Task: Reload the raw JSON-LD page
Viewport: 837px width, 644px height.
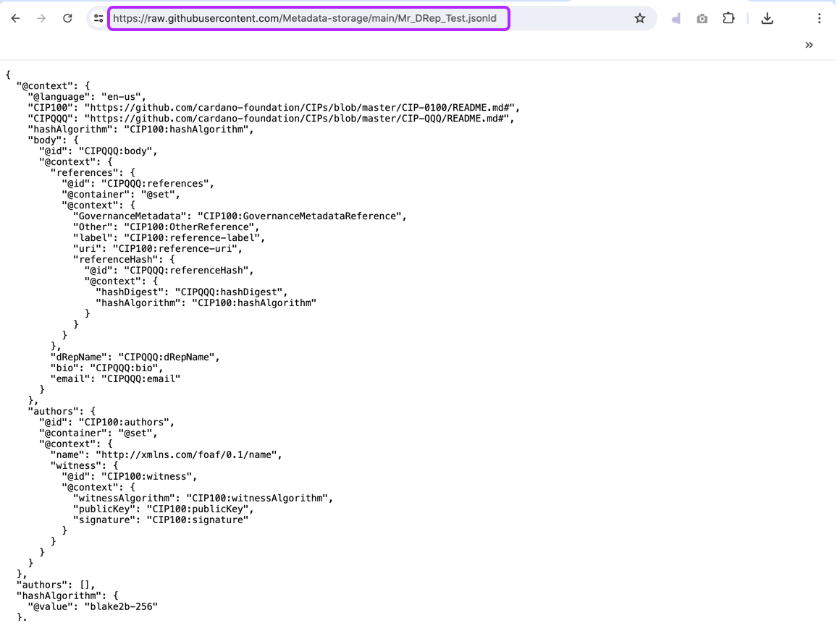Action: pyautogui.click(x=67, y=19)
